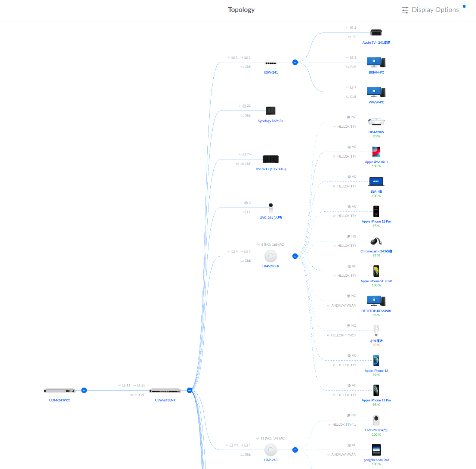Click the UVC-241 camera icon
Image resolution: width=476 pixels, height=469 pixels.
coord(271,207)
